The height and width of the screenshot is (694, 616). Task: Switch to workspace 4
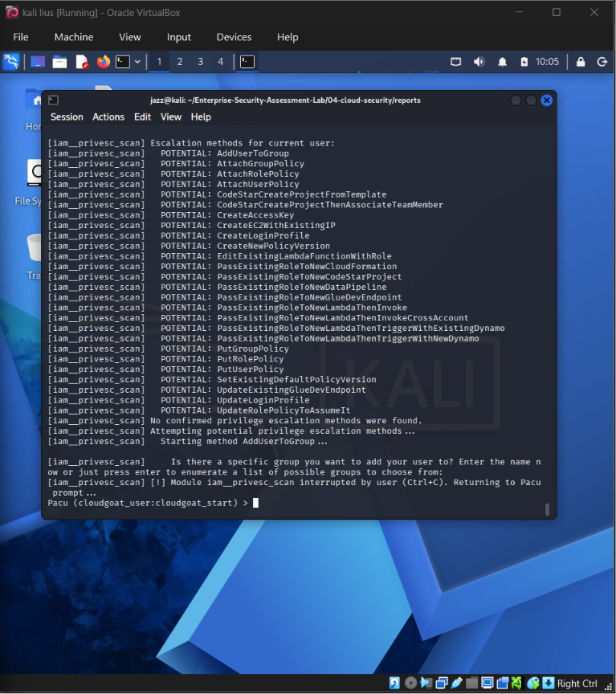coord(220,62)
